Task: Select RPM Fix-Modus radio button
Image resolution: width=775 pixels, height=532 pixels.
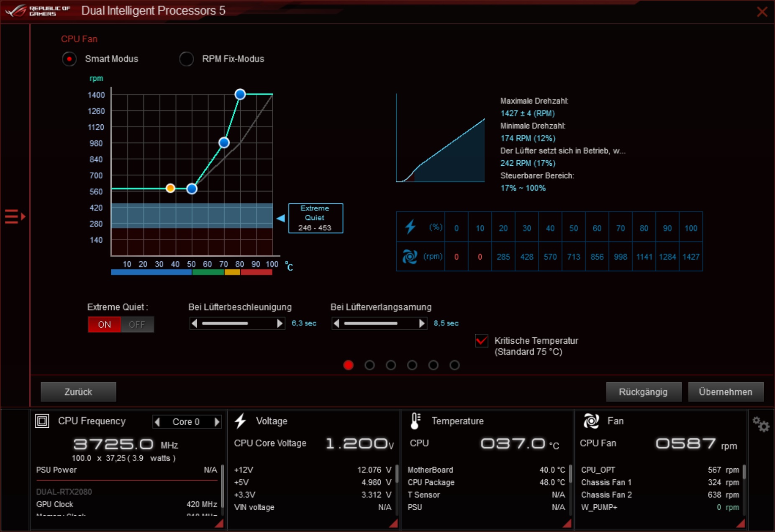Action: 187,59
